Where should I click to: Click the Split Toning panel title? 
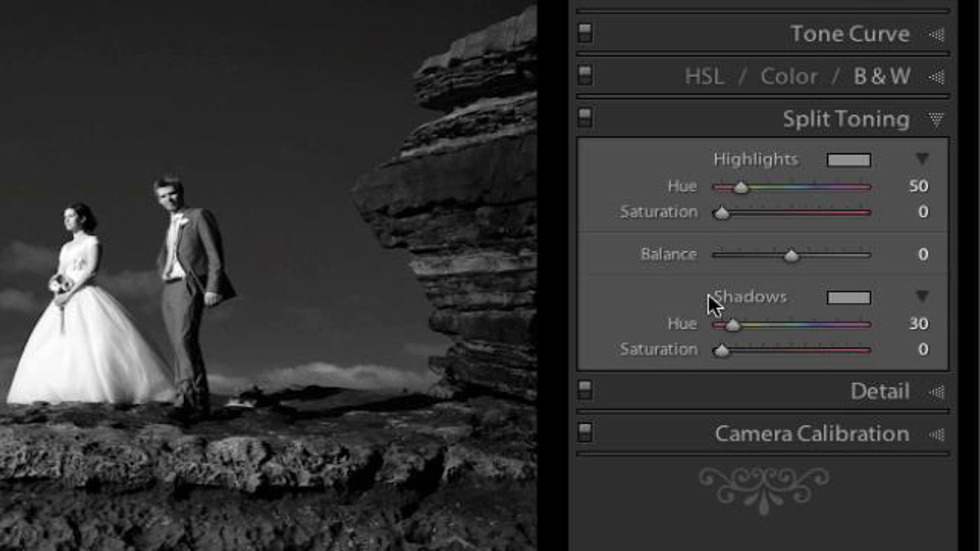(x=846, y=119)
